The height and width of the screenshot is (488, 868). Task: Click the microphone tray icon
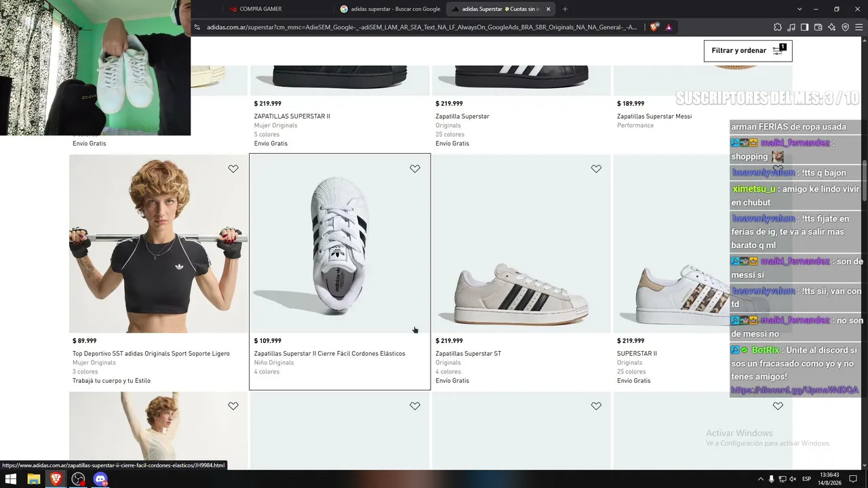click(771, 479)
